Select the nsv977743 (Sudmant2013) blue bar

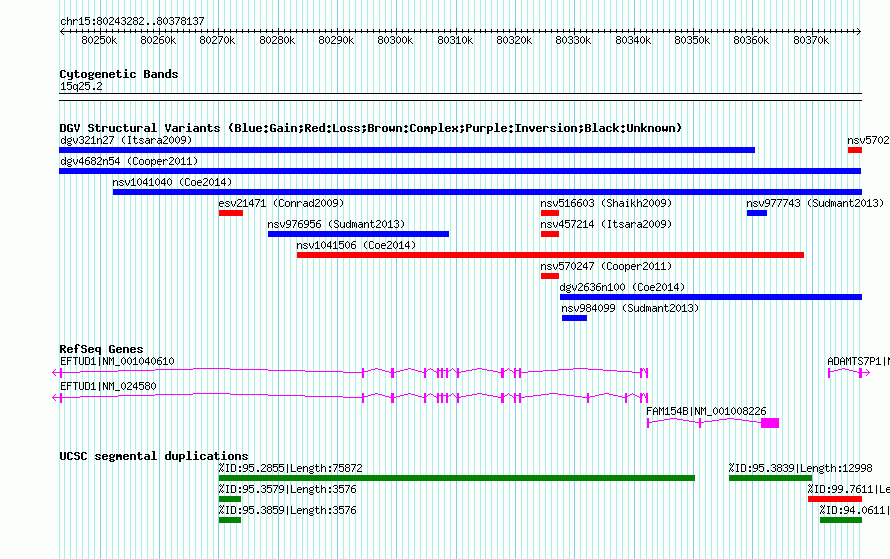[757, 213]
